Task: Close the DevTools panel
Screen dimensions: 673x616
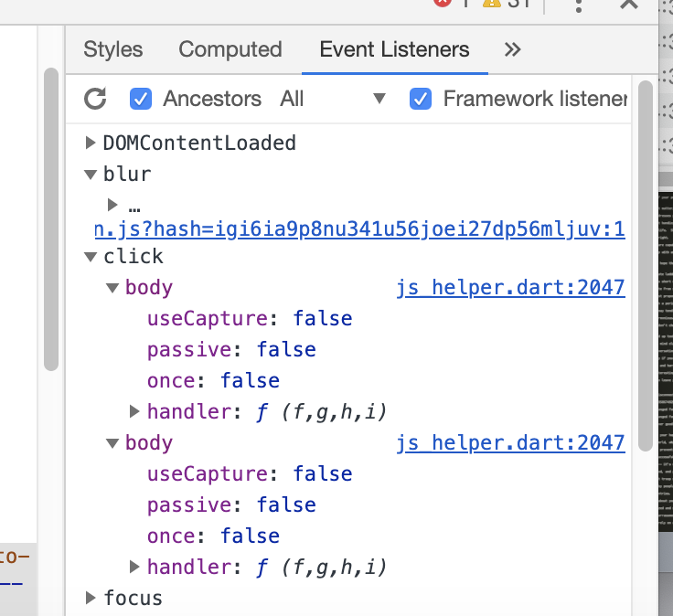Action: tap(629, 5)
